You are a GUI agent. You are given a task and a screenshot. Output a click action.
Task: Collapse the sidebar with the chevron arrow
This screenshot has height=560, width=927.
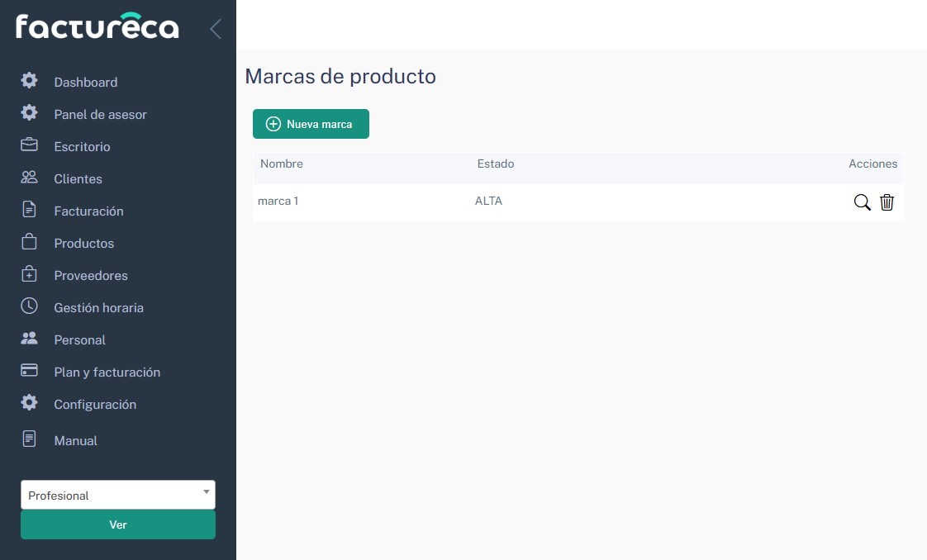point(216,29)
